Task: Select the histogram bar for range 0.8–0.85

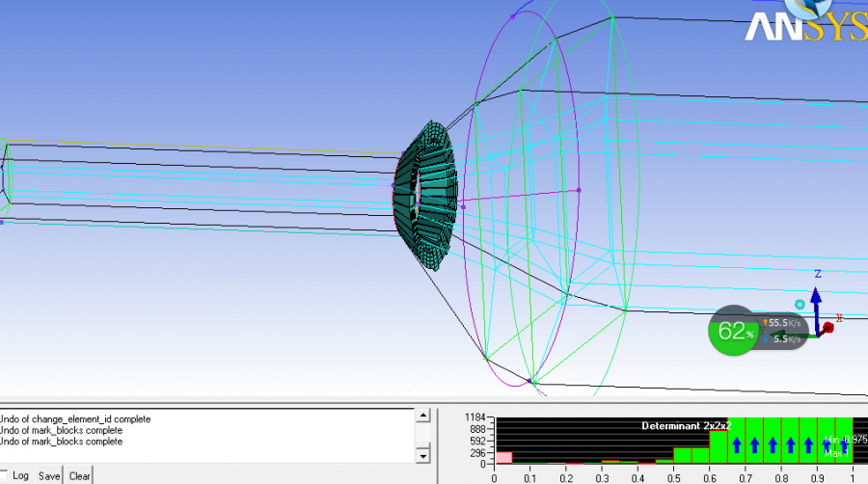Action: tap(790, 441)
